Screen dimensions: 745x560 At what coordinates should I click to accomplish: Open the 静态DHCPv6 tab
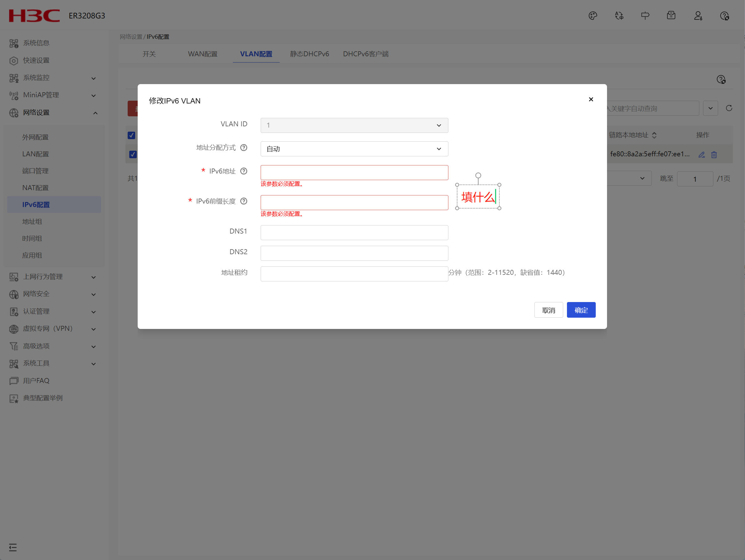pyautogui.click(x=309, y=54)
